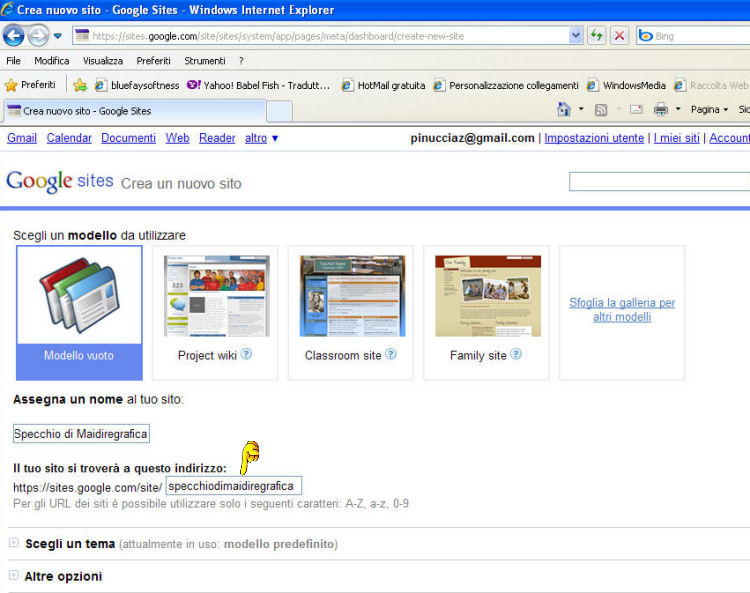
Task: Open the WindowsMedia bookmark
Action: point(627,85)
